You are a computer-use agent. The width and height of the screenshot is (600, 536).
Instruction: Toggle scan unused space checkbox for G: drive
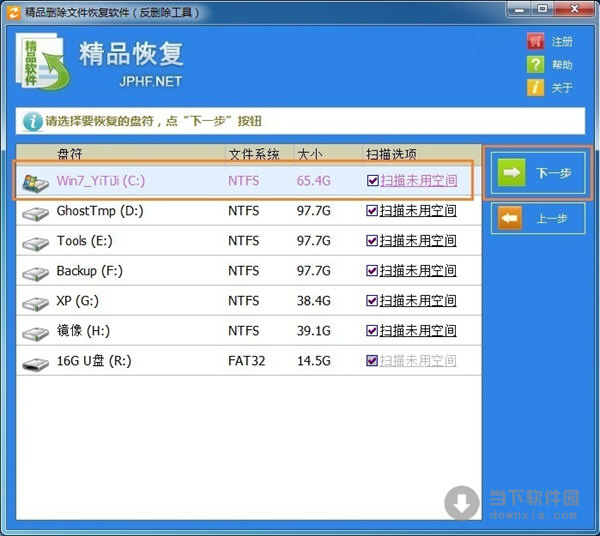point(372,301)
